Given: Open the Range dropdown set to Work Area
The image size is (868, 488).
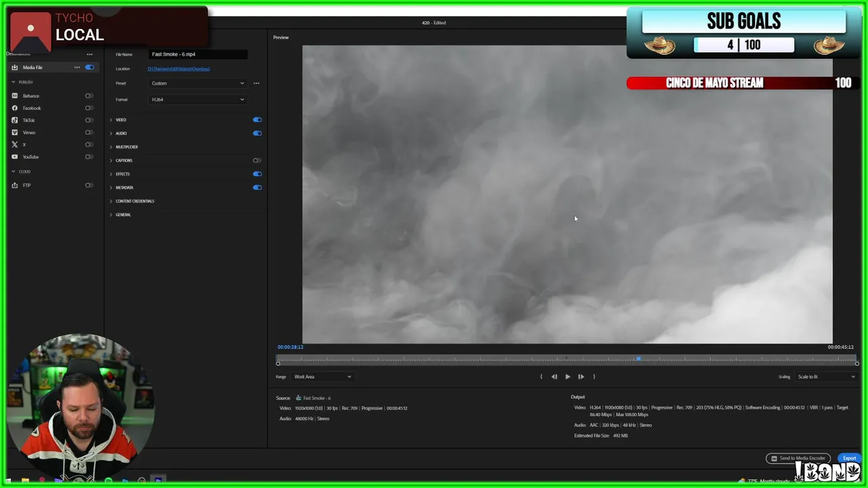Looking at the screenshot, I should (x=322, y=377).
